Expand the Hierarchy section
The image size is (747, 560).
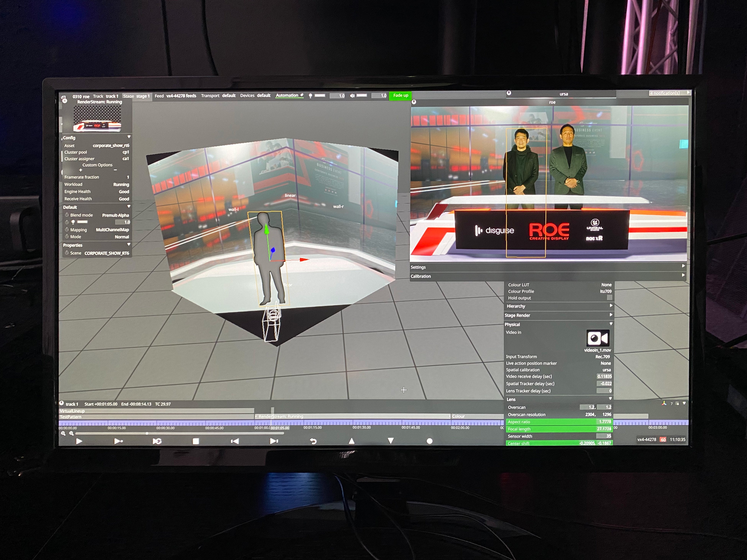(x=611, y=306)
